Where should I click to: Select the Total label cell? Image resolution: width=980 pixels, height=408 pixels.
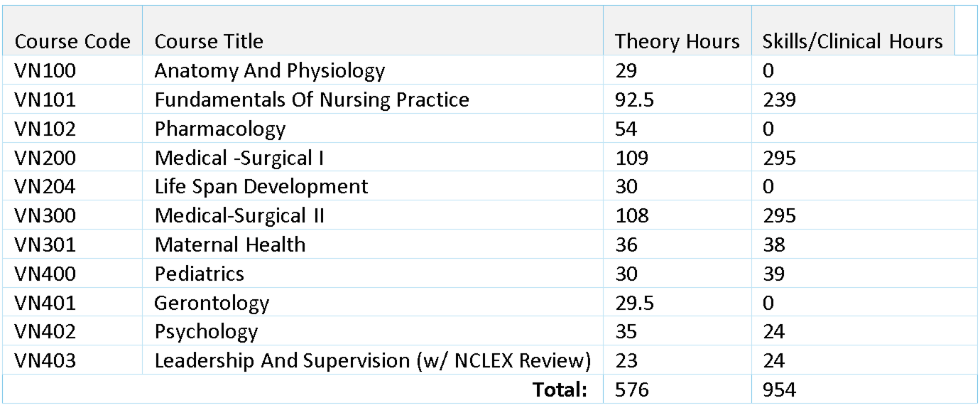pos(561,390)
